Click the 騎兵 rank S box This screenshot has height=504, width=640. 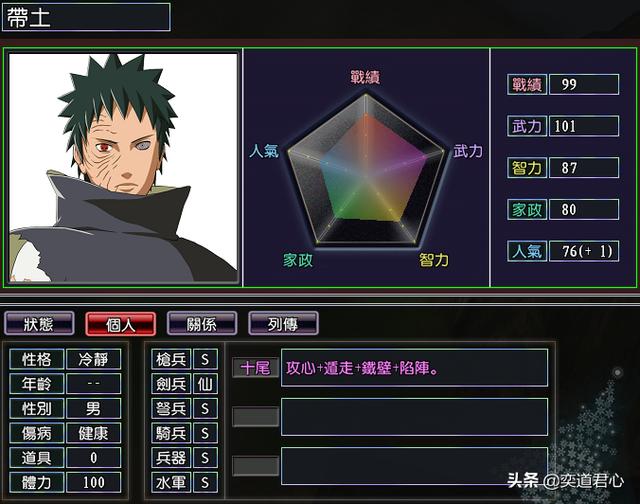point(205,433)
